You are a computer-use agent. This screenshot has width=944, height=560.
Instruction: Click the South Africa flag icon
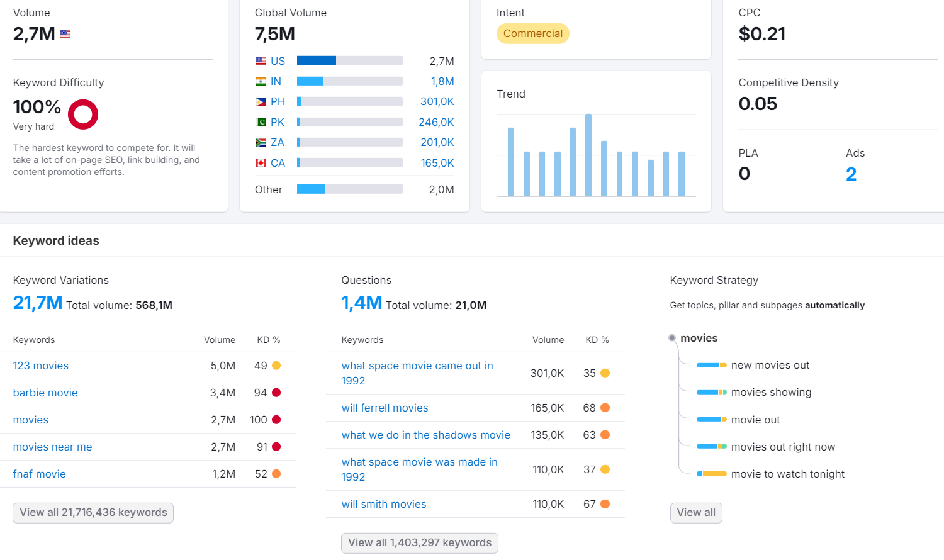[x=261, y=142]
